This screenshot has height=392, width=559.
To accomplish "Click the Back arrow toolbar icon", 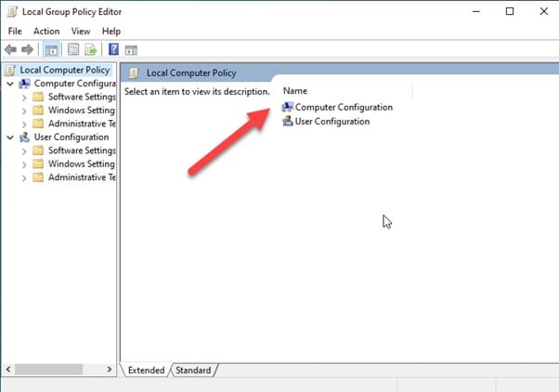I will click(x=11, y=49).
